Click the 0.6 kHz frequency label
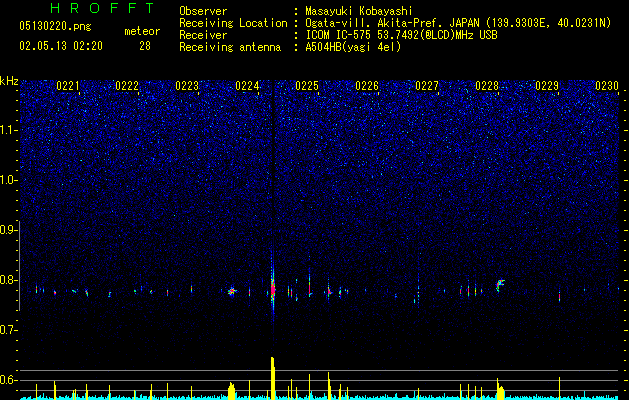 click(9, 380)
